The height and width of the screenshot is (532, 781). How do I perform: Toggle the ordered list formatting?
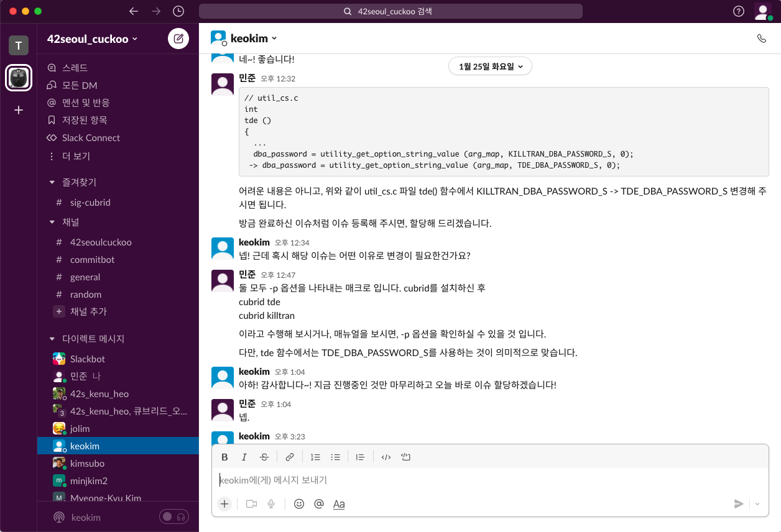tap(315, 457)
